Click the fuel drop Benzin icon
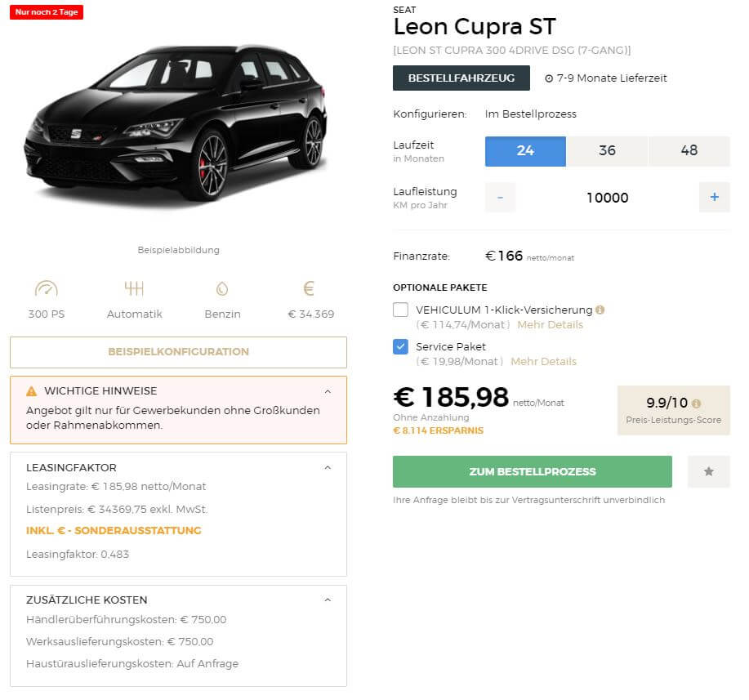The image size is (749, 700). pos(222,288)
